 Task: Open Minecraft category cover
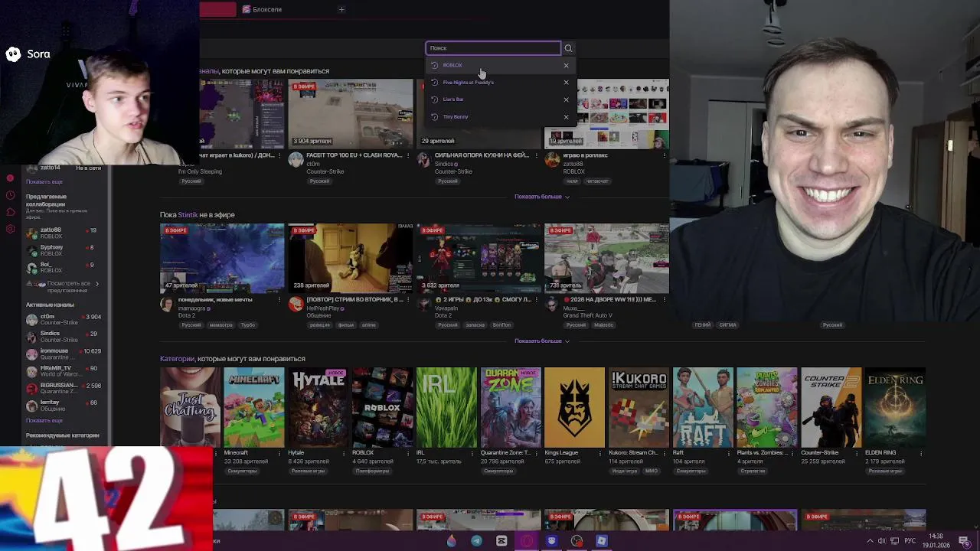[x=253, y=407]
